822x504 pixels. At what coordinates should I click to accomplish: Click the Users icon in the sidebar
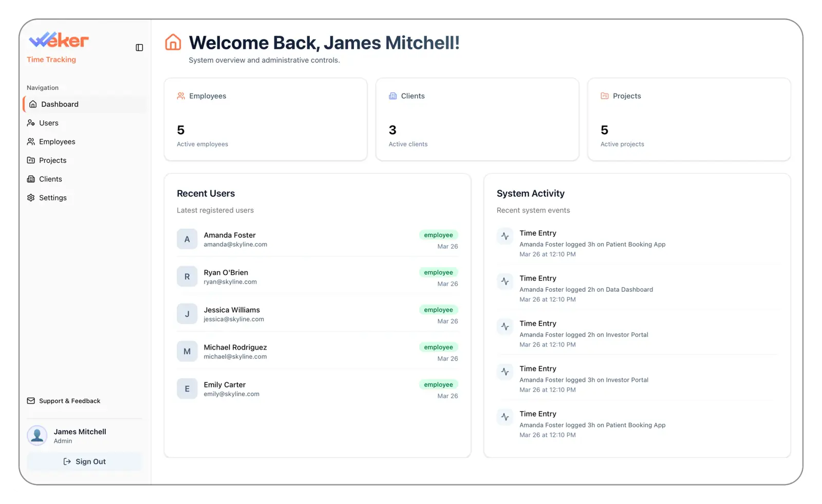(31, 123)
